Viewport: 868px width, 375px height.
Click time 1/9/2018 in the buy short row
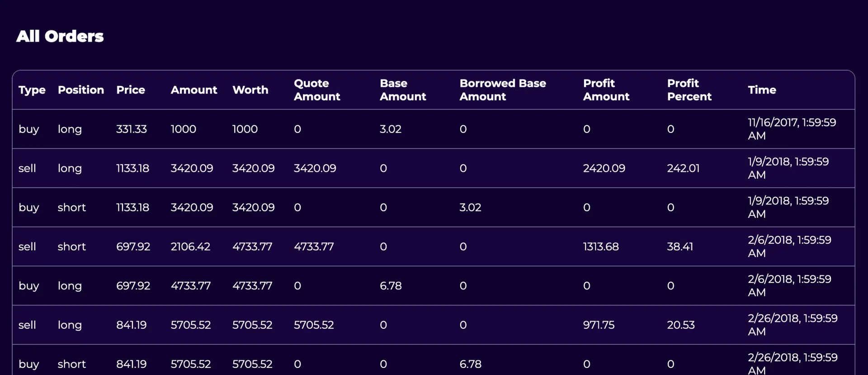788,207
